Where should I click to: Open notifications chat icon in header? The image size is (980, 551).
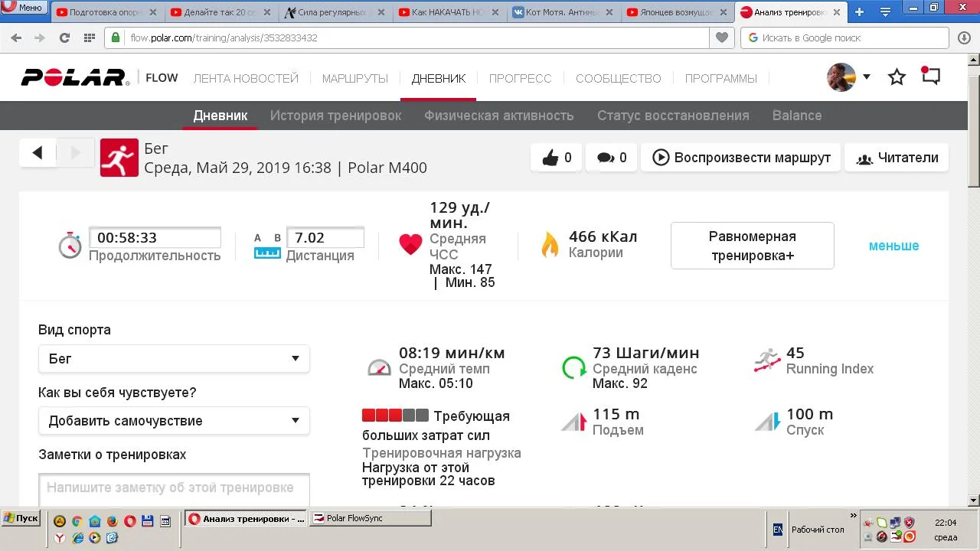(x=931, y=76)
